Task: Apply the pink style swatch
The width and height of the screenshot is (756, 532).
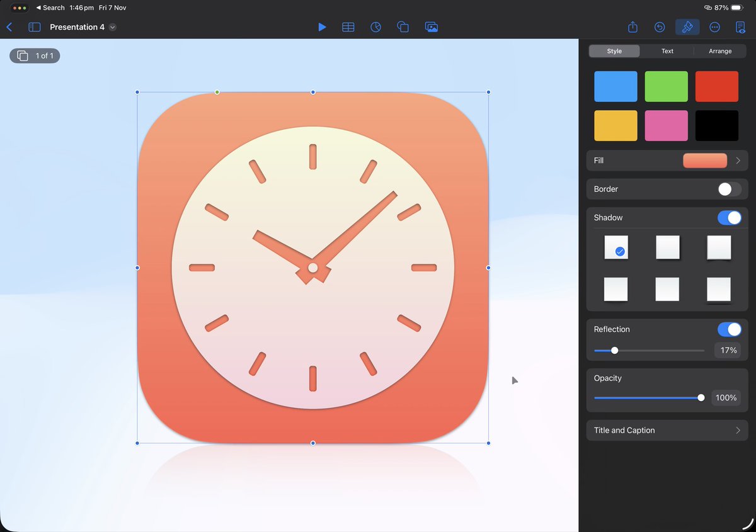Action: coord(666,125)
